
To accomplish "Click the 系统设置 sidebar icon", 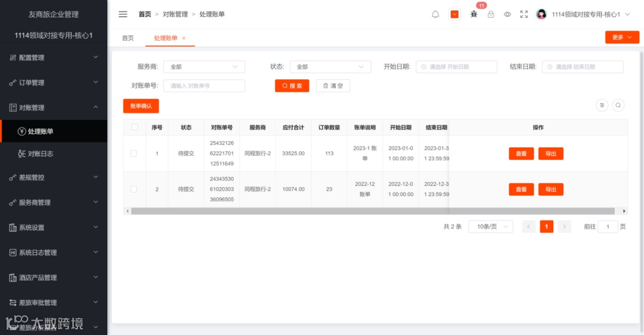I will (x=13, y=228).
